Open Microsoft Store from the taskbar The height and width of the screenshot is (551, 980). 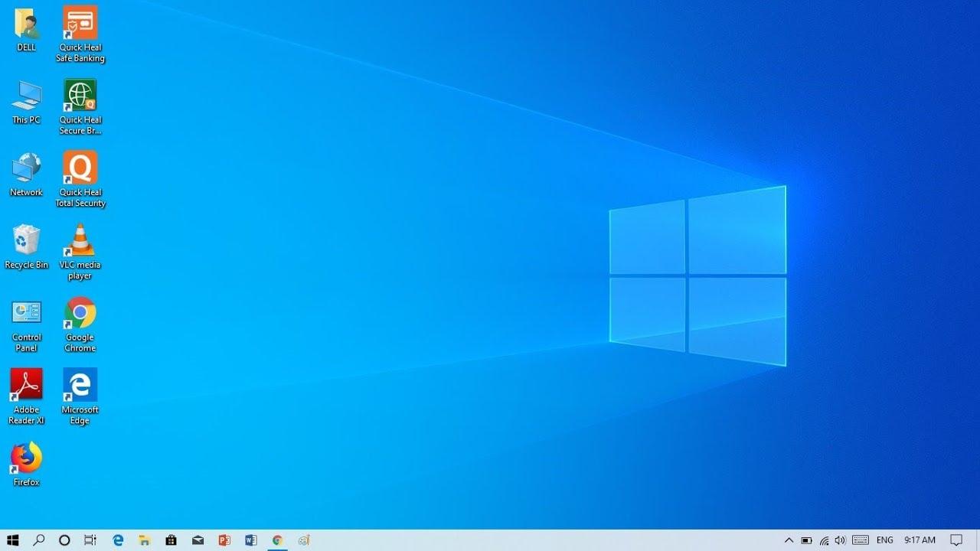point(171,540)
